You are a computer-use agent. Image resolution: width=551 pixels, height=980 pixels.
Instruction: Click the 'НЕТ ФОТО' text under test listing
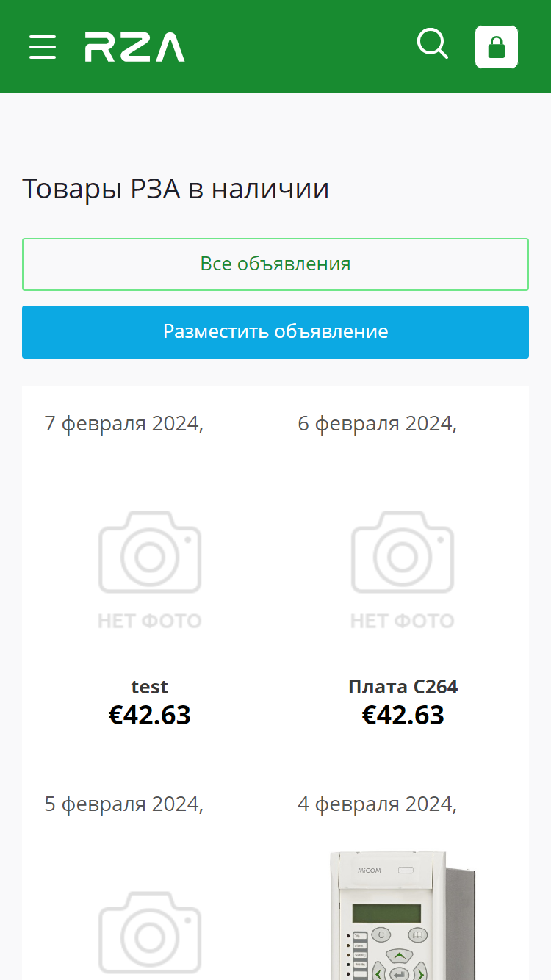tap(150, 621)
